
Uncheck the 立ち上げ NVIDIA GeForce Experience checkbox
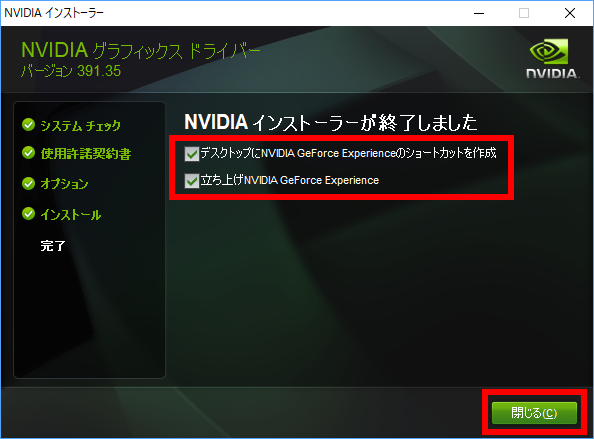click(x=192, y=181)
